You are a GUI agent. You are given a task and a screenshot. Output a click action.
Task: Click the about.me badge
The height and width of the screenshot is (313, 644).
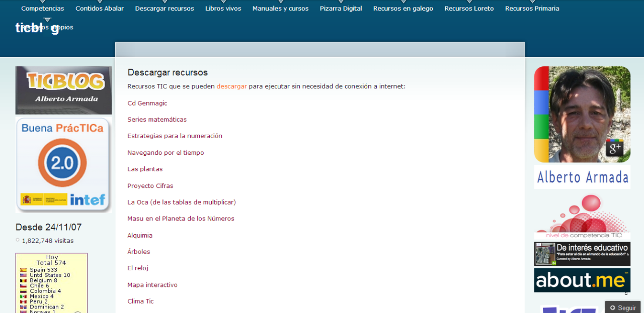(x=582, y=280)
